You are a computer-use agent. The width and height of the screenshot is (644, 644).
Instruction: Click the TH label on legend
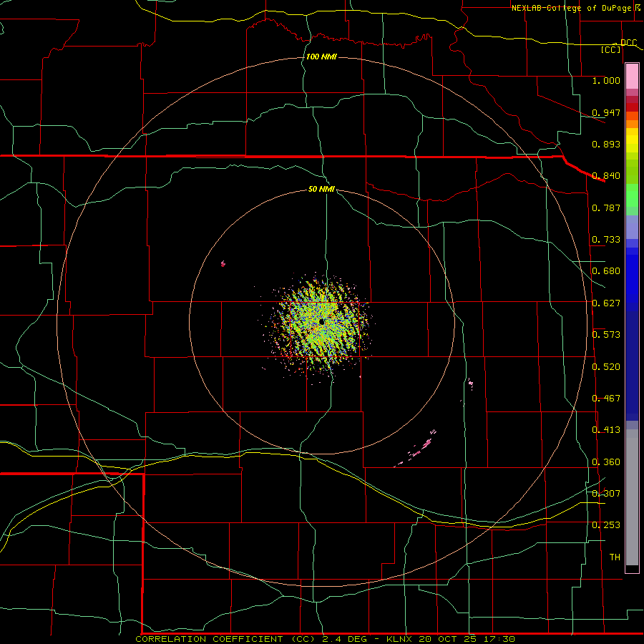point(615,557)
